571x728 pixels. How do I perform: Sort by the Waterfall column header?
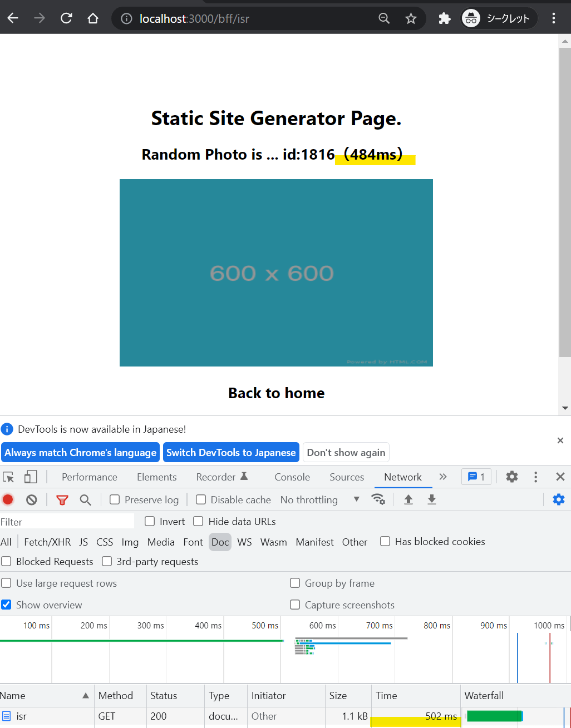tap(515, 695)
